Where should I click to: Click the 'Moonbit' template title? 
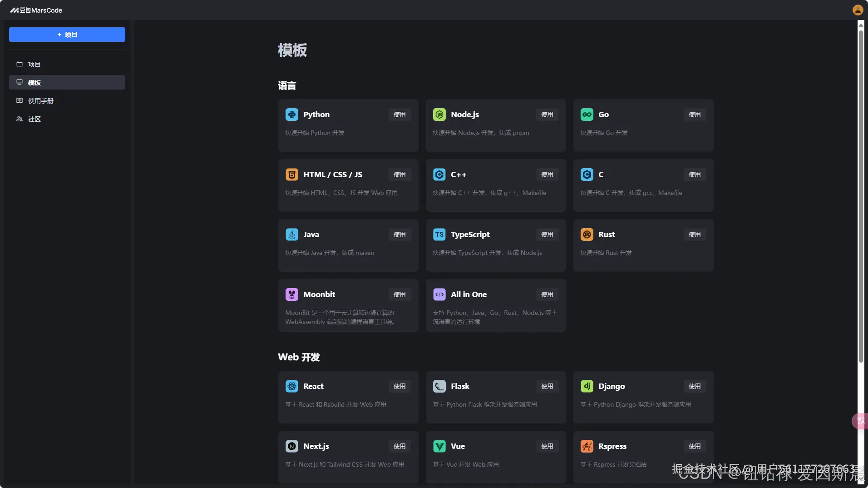click(319, 294)
